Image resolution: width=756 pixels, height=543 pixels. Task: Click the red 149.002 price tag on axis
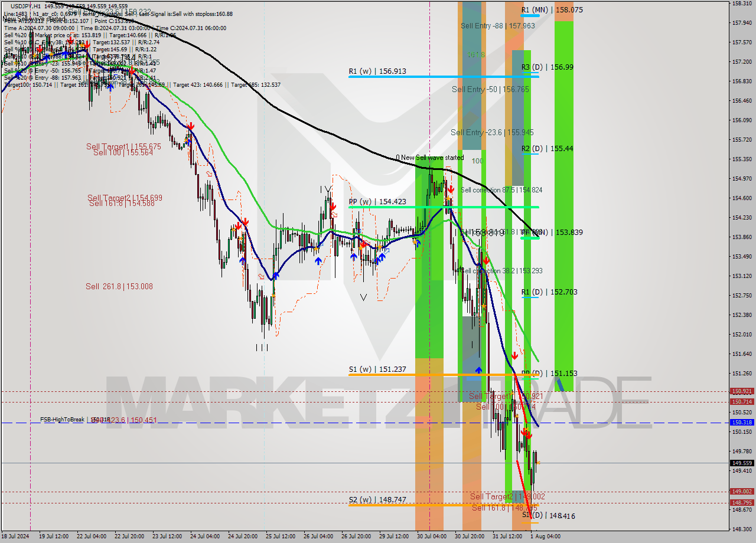pos(742,492)
